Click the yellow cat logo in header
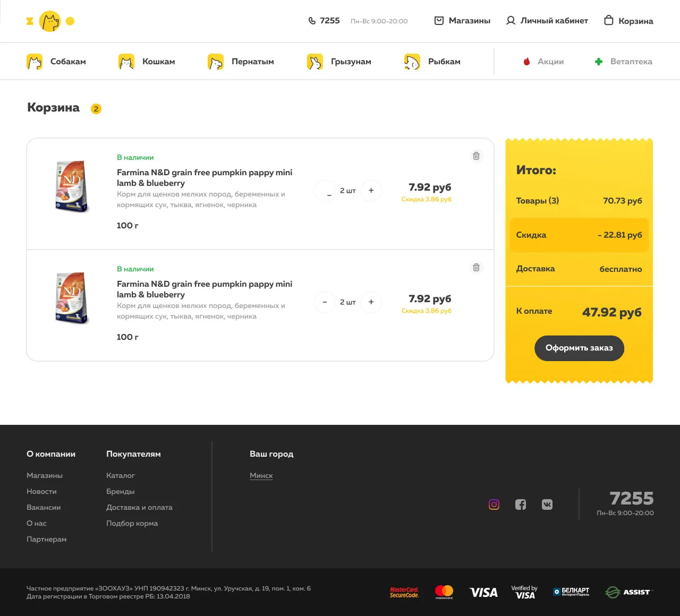Image resolution: width=680 pixels, height=616 pixels. 50,21
